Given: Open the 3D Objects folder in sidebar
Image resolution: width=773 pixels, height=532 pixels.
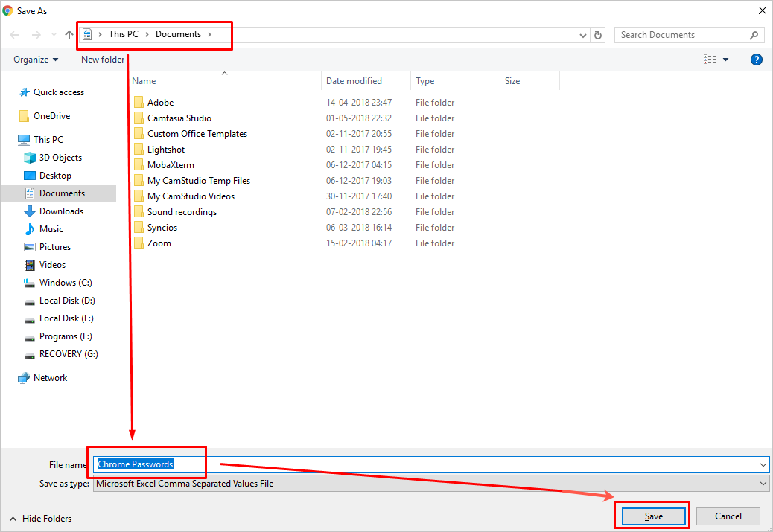Looking at the screenshot, I should tap(60, 158).
